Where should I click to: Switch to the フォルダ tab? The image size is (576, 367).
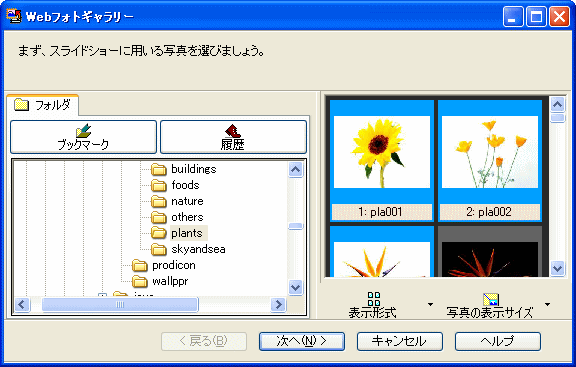coord(42,105)
